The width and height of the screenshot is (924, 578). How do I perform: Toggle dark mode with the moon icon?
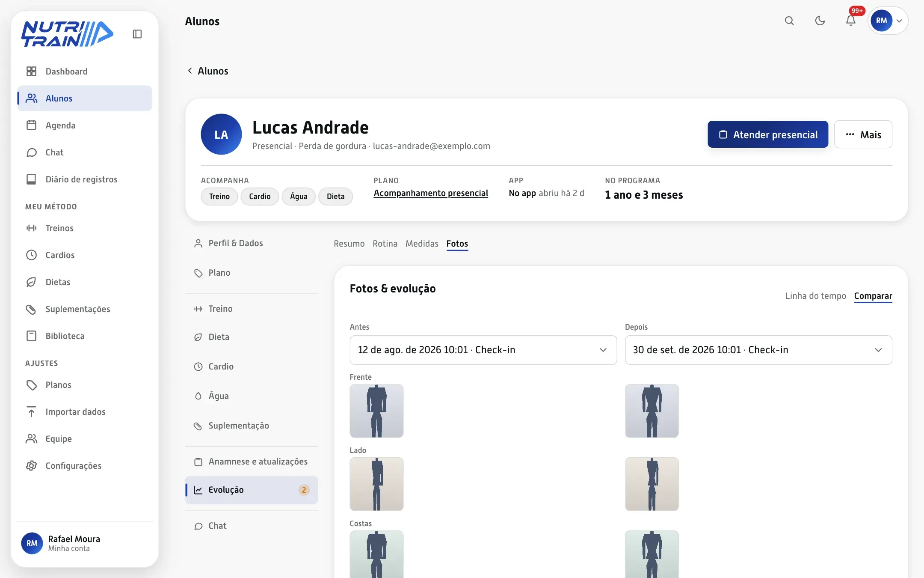(x=820, y=21)
